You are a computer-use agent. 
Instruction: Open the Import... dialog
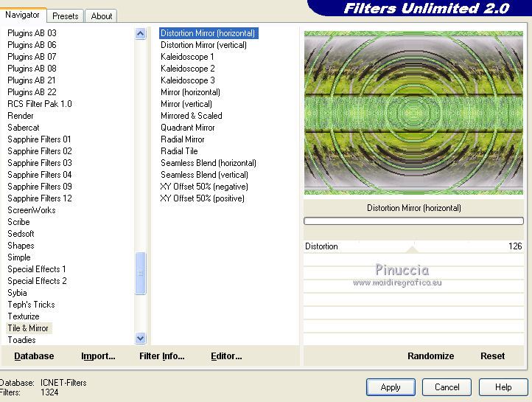pyautogui.click(x=98, y=356)
